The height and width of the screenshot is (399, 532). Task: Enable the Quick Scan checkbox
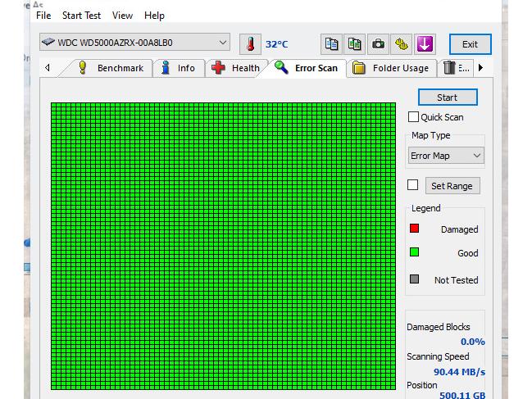pyautogui.click(x=413, y=117)
